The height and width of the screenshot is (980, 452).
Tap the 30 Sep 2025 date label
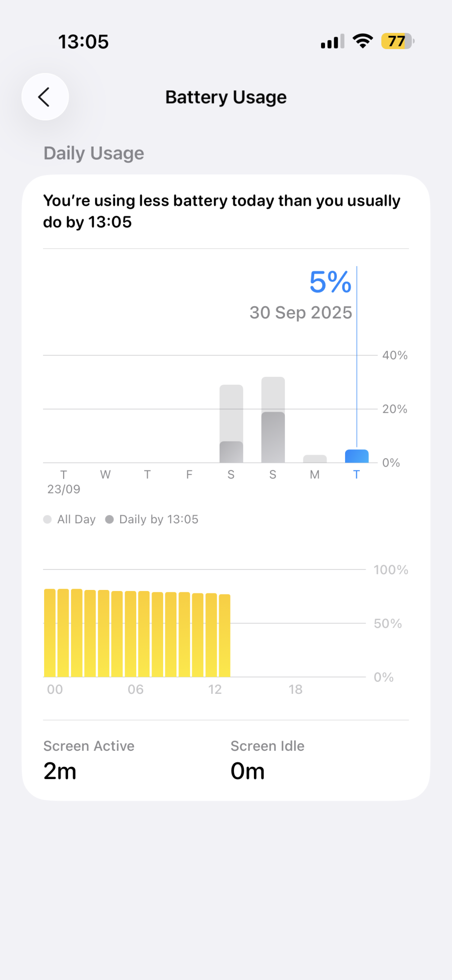301,313
